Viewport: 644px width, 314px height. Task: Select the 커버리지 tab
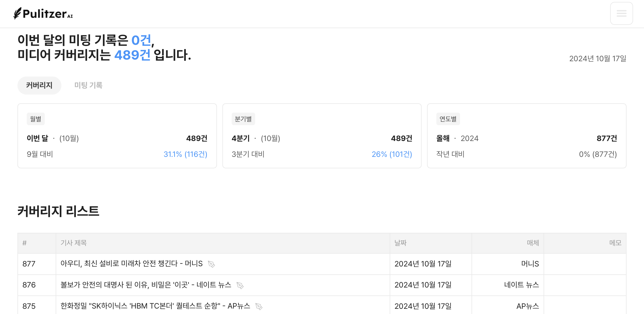pos(39,86)
